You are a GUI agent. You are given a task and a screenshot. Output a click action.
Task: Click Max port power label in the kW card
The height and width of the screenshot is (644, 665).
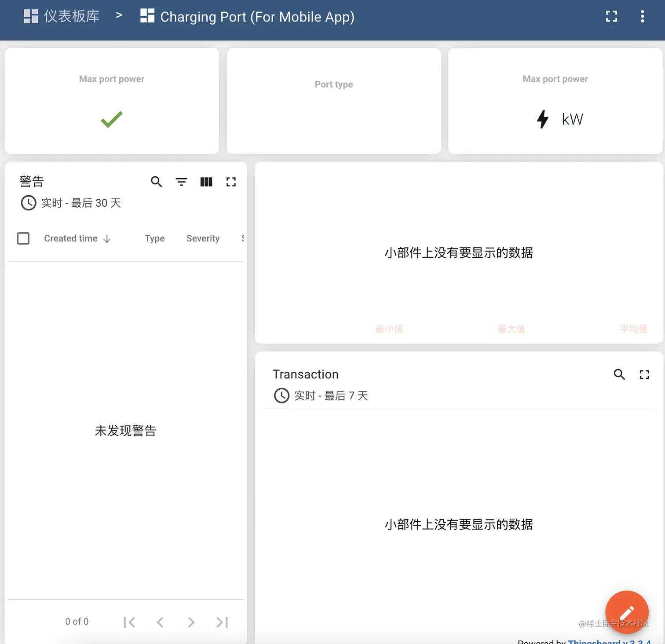pyautogui.click(x=555, y=79)
